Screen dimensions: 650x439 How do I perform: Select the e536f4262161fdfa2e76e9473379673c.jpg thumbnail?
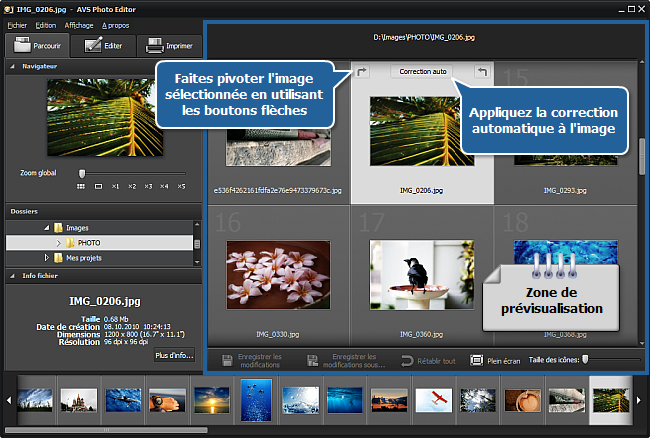(x=278, y=147)
